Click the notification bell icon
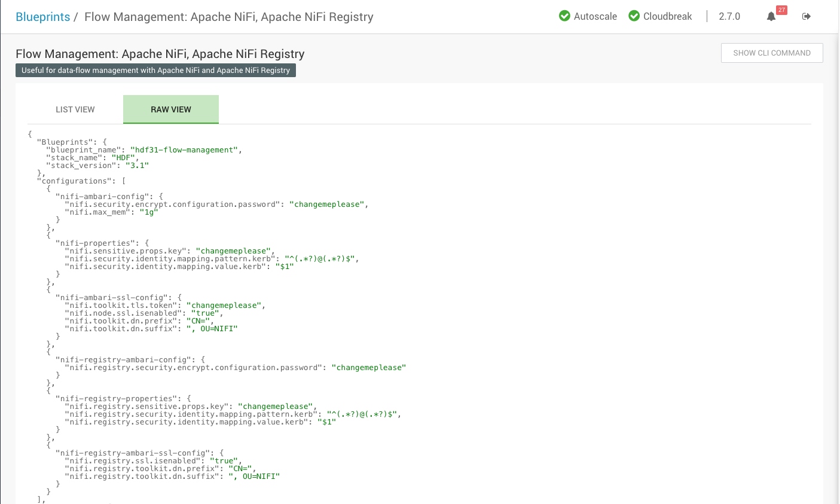840x504 pixels. 771,17
